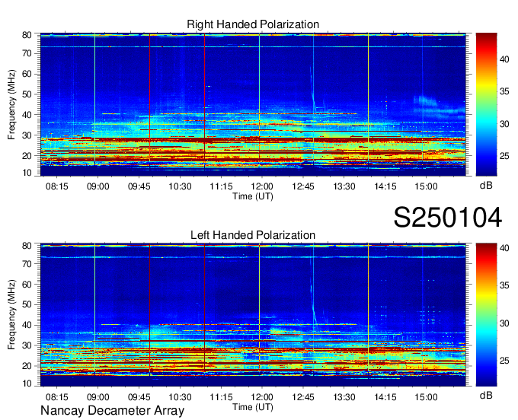Click the 80 MHz tick of Right Handed plot
Viewport: 518px width, 420px height.
click(27, 35)
